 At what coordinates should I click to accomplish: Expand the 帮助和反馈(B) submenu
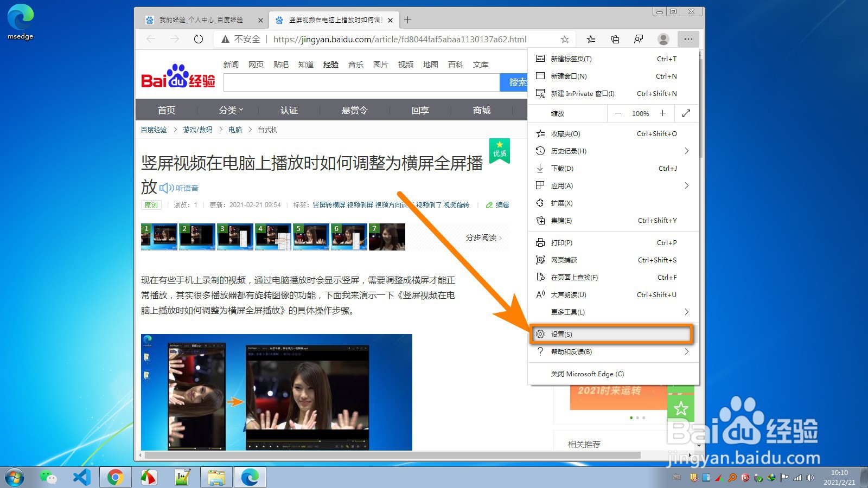tap(614, 351)
